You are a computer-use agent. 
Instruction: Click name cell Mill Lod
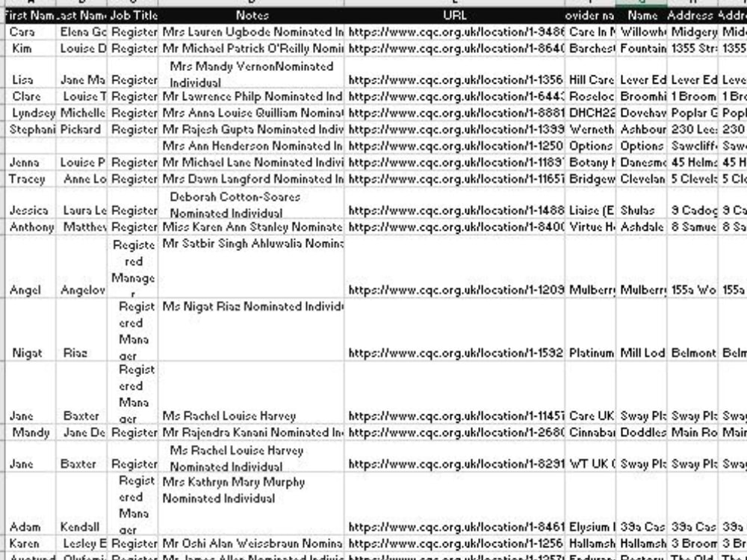[642, 329]
